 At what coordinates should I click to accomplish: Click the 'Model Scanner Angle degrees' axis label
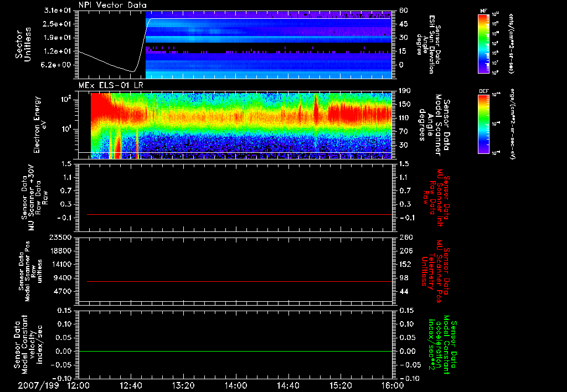pos(434,126)
